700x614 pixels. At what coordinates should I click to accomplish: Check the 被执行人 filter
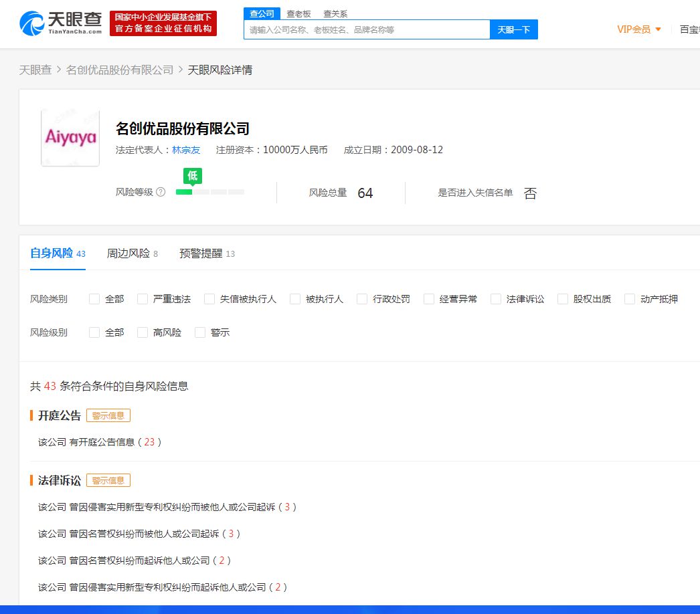tap(295, 299)
